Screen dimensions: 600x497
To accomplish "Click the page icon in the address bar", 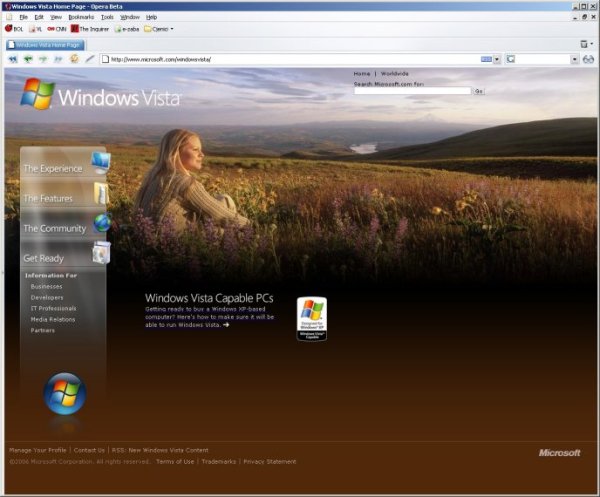I will pyautogui.click(x=105, y=59).
